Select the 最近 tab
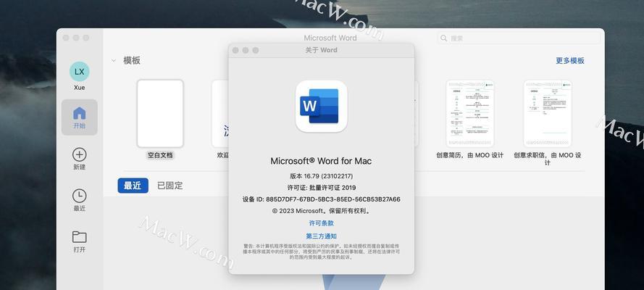 pos(133,186)
